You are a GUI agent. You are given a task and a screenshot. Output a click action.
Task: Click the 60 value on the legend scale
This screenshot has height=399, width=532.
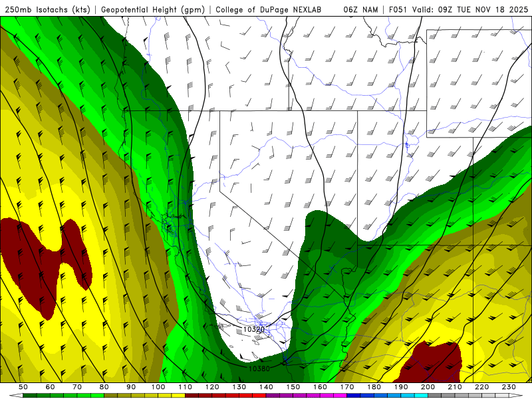(51, 387)
